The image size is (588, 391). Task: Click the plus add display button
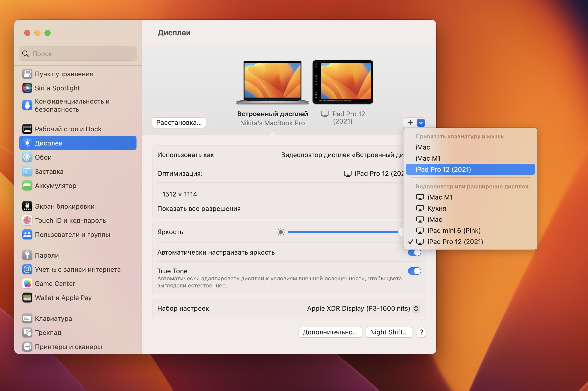411,123
